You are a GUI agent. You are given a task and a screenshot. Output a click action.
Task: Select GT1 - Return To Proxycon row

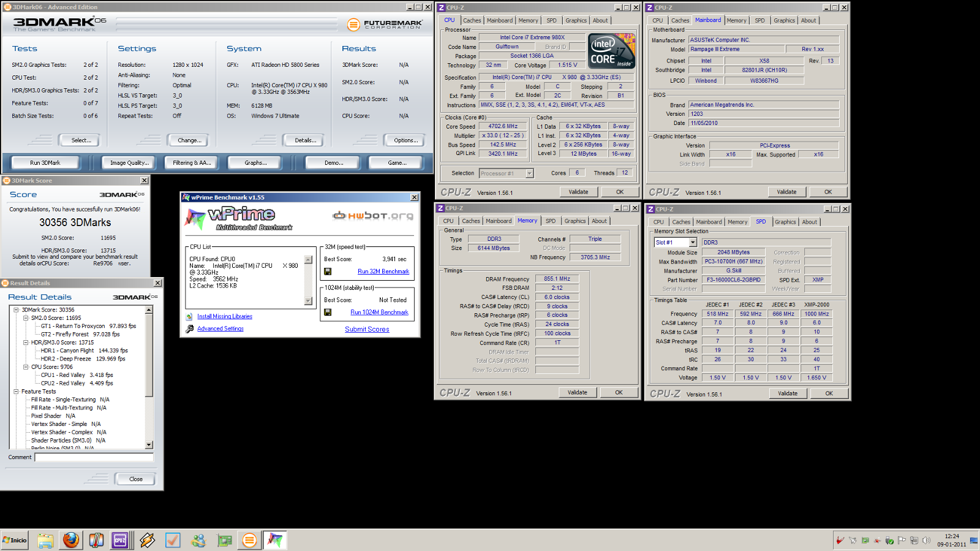(x=88, y=326)
